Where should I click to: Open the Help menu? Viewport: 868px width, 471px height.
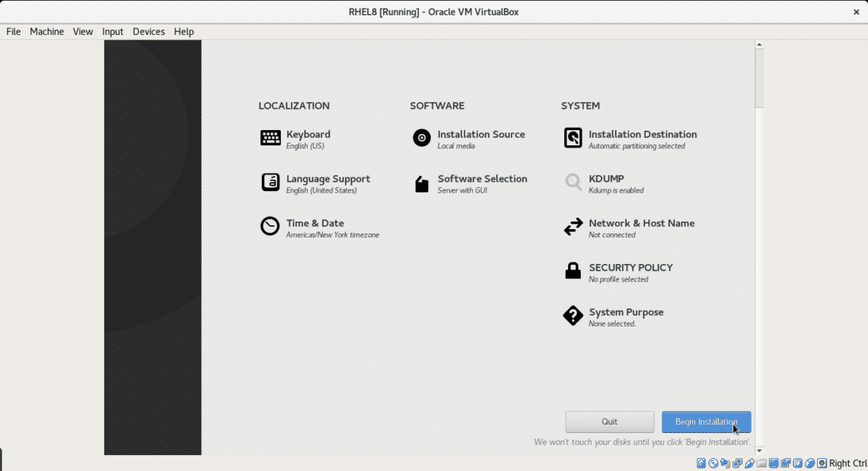click(183, 31)
